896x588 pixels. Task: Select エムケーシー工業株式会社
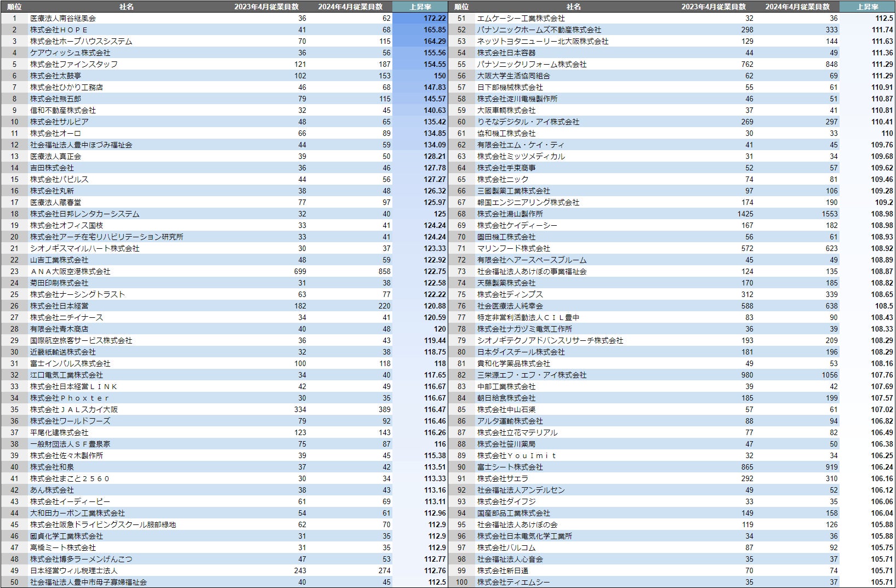coord(521,18)
